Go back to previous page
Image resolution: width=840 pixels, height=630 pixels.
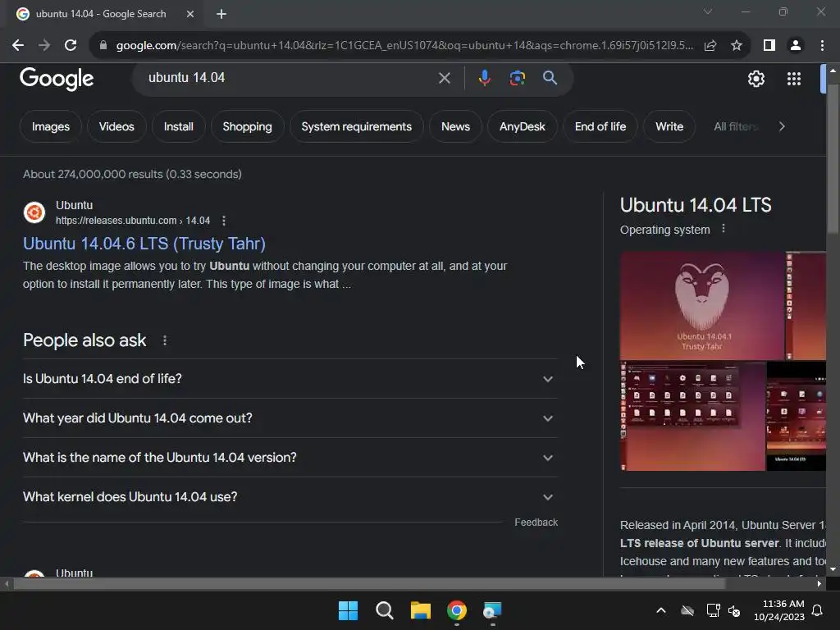click(18, 46)
